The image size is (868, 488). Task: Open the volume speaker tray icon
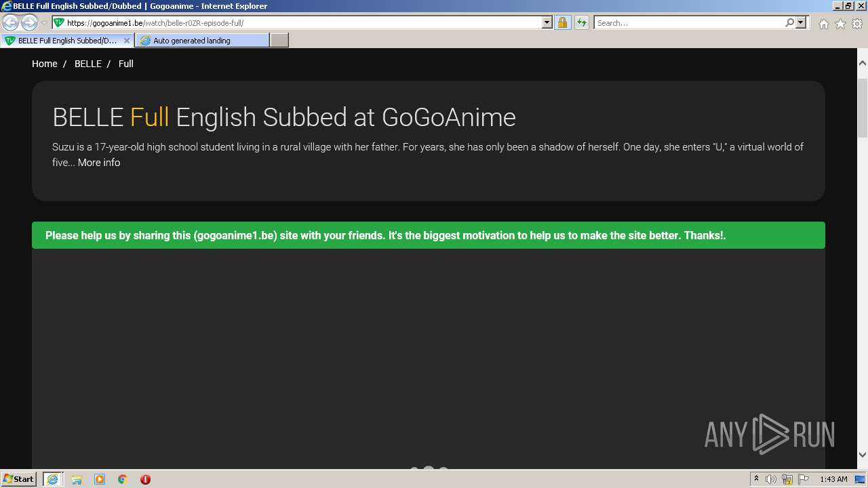tap(771, 479)
